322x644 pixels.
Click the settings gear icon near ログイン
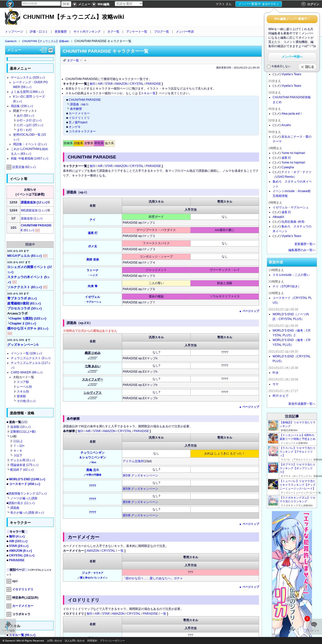(303, 4)
